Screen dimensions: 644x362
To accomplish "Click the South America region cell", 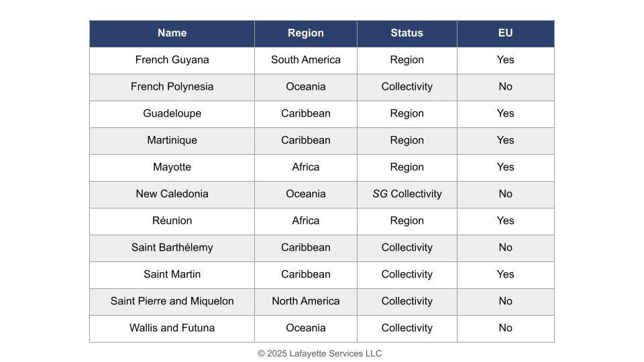I will [305, 60].
